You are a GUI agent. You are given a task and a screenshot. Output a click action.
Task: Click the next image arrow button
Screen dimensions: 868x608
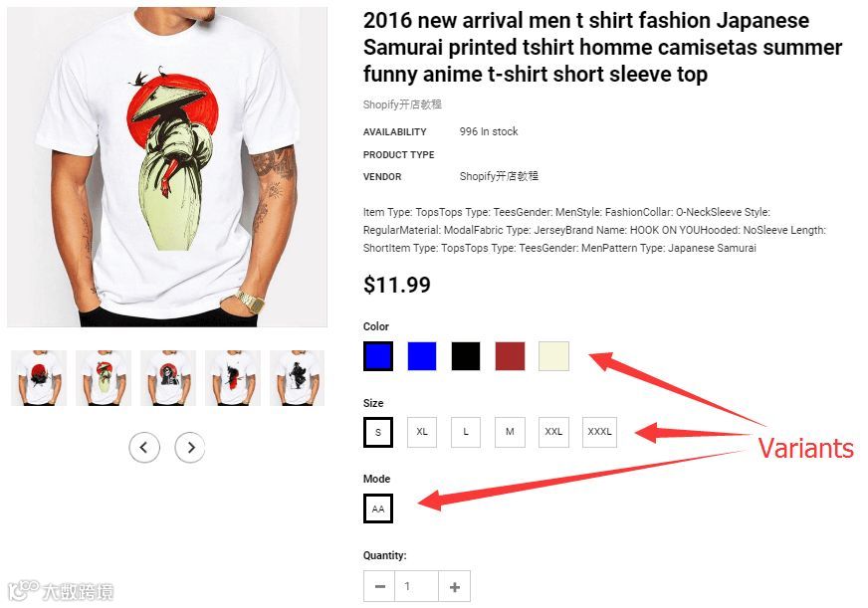point(190,447)
